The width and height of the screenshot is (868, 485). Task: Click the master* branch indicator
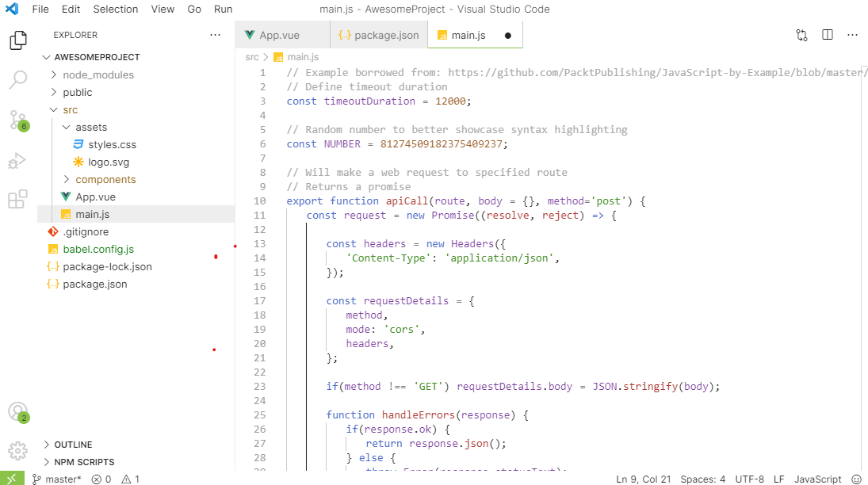pos(57,479)
